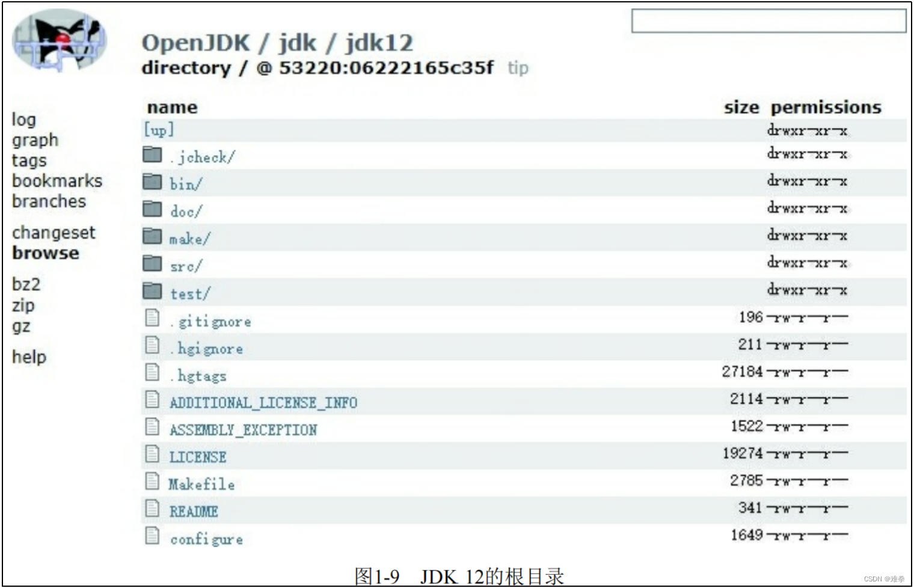The image size is (914, 588).
Task: Open the configure file
Action: (206, 539)
